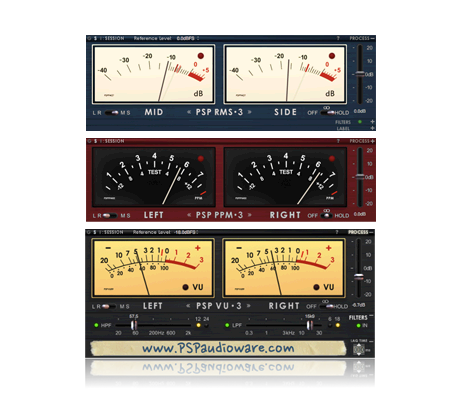Switch to next meter after PSP VU-3

pos(249,306)
